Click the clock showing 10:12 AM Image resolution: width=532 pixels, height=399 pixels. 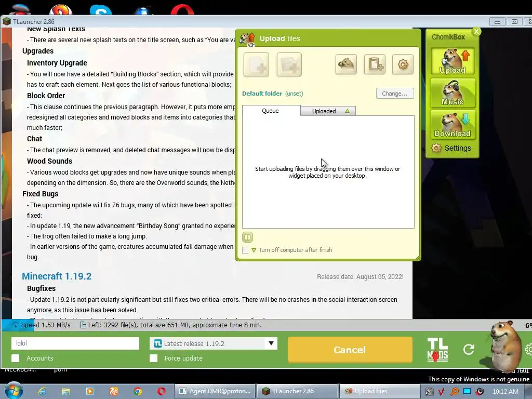tap(505, 391)
